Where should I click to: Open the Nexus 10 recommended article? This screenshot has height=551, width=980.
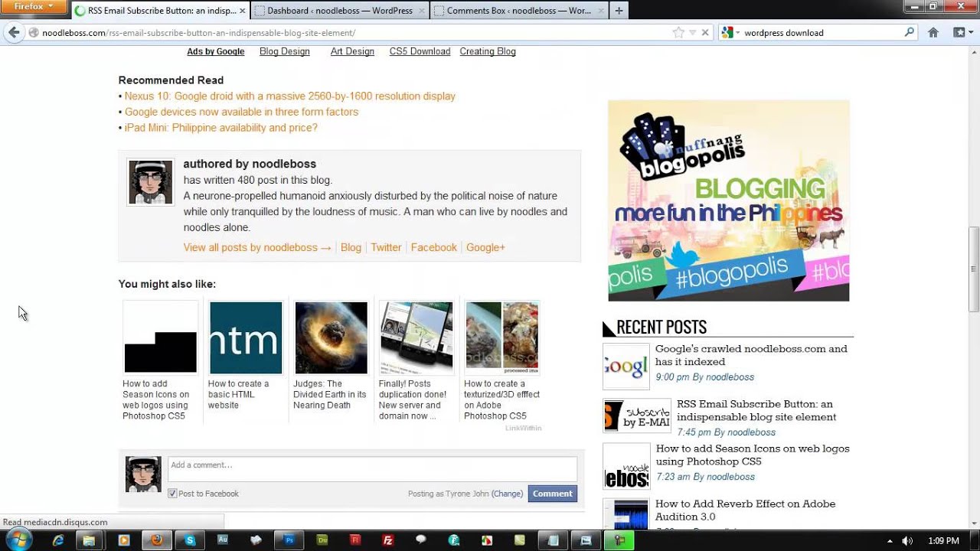(290, 96)
